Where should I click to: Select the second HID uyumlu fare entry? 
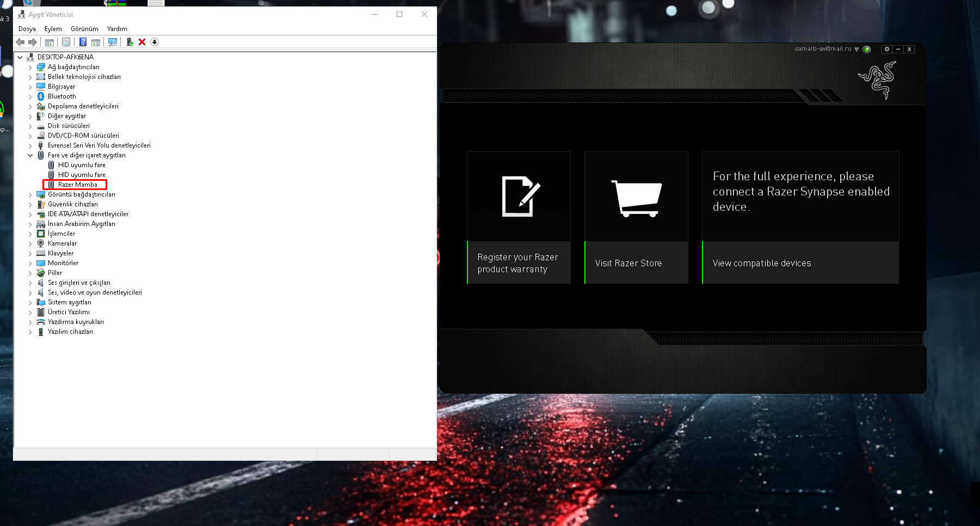pyautogui.click(x=82, y=175)
